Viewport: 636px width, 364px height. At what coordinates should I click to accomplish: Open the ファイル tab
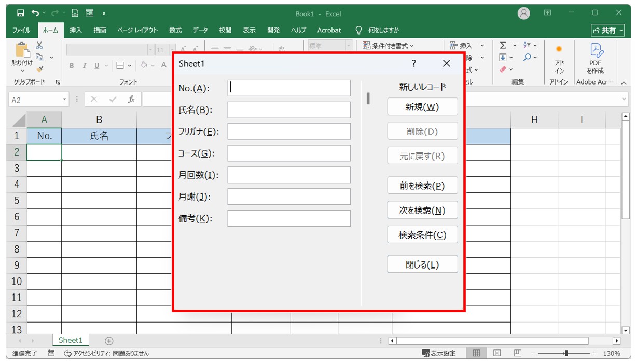pos(21,30)
